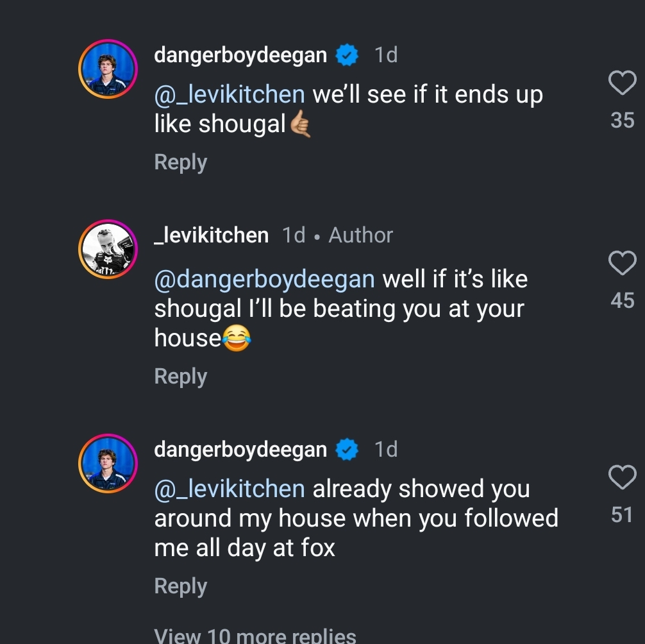Tap dangerboydeegan's avatar beside the 'at fox' comment
The height and width of the screenshot is (644, 645).
tap(108, 462)
